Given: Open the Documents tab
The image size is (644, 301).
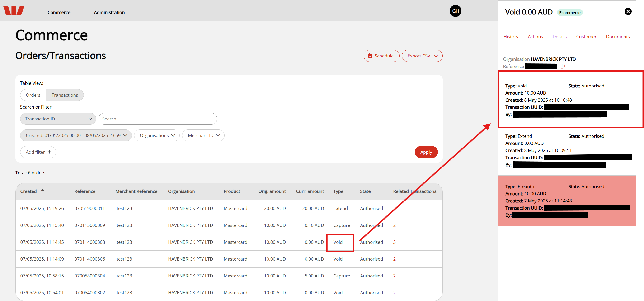Looking at the screenshot, I should click(617, 37).
